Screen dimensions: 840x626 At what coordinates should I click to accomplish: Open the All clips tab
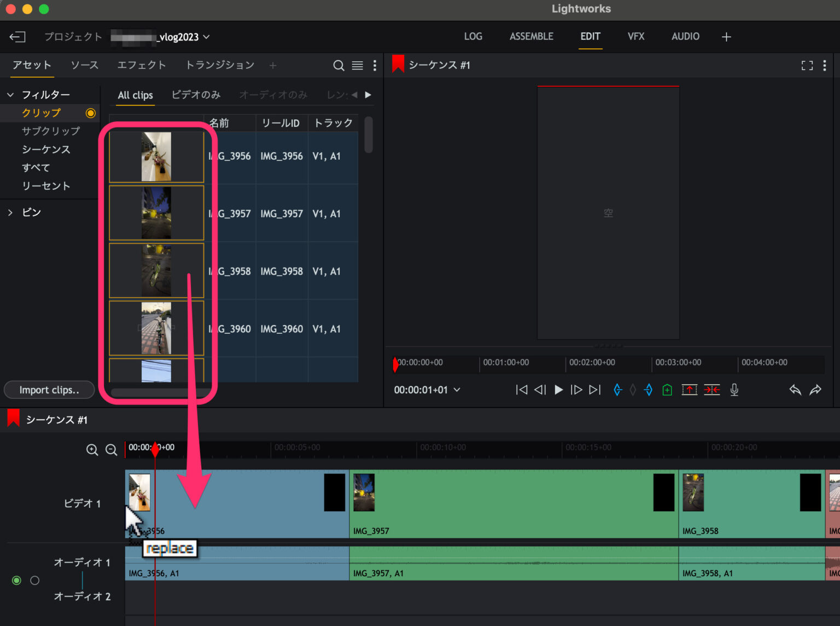pos(135,95)
